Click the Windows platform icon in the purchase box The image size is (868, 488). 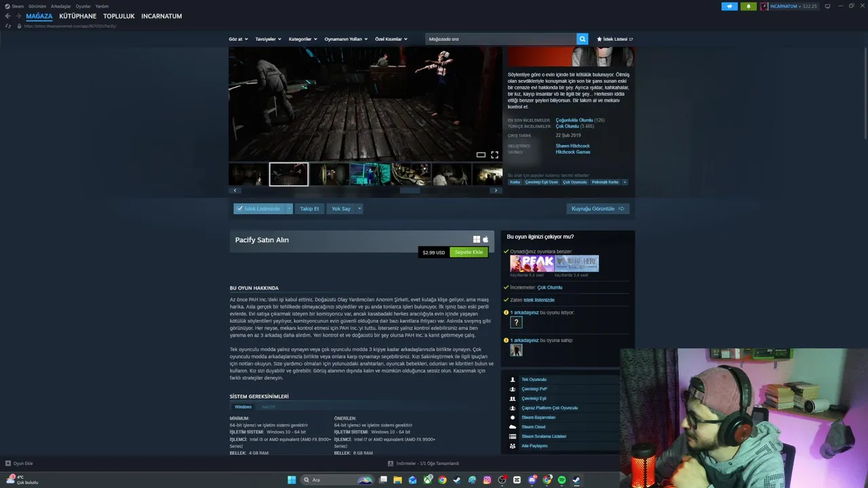tap(477, 239)
